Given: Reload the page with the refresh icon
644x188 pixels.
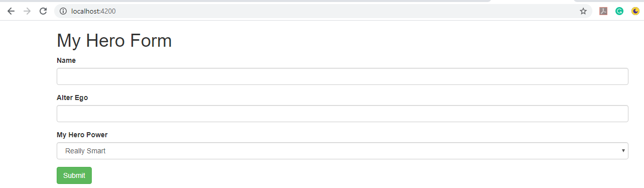Looking at the screenshot, I should [x=43, y=11].
